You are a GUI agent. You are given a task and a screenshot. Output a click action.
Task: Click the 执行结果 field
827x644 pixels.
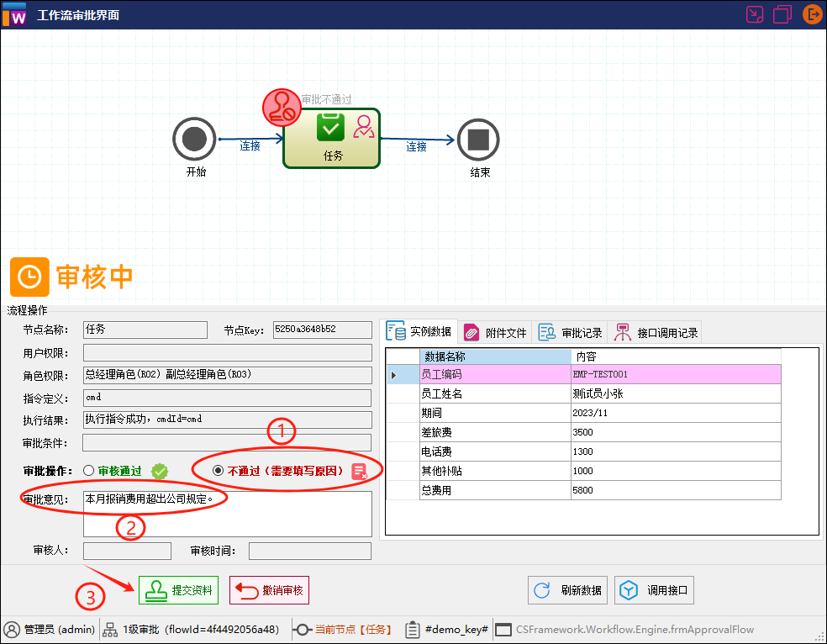point(227,420)
